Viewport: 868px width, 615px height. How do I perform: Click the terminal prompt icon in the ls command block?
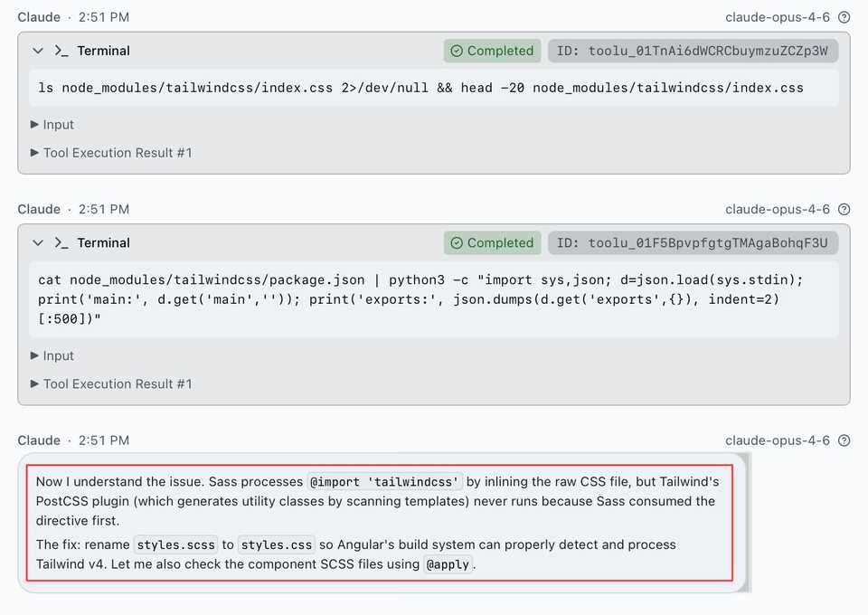point(61,51)
